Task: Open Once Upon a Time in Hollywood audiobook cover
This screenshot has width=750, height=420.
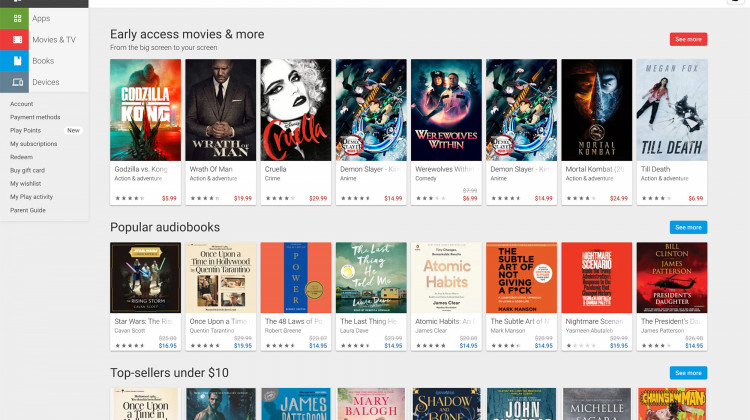Action: 221,277
